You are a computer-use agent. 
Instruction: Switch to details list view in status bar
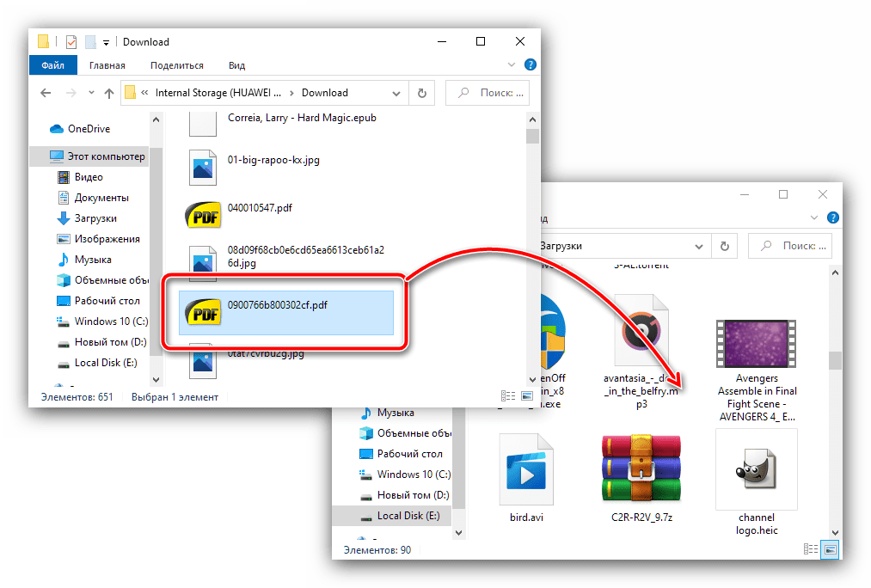click(x=506, y=396)
